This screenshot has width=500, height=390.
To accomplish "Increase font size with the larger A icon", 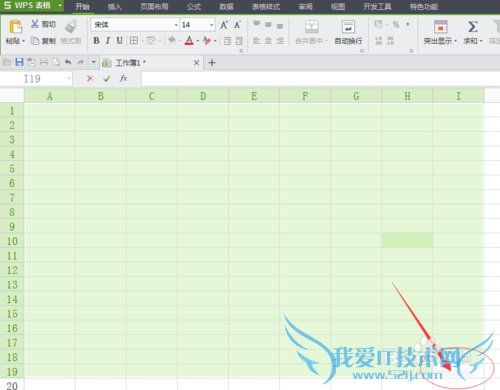I will tap(224, 25).
